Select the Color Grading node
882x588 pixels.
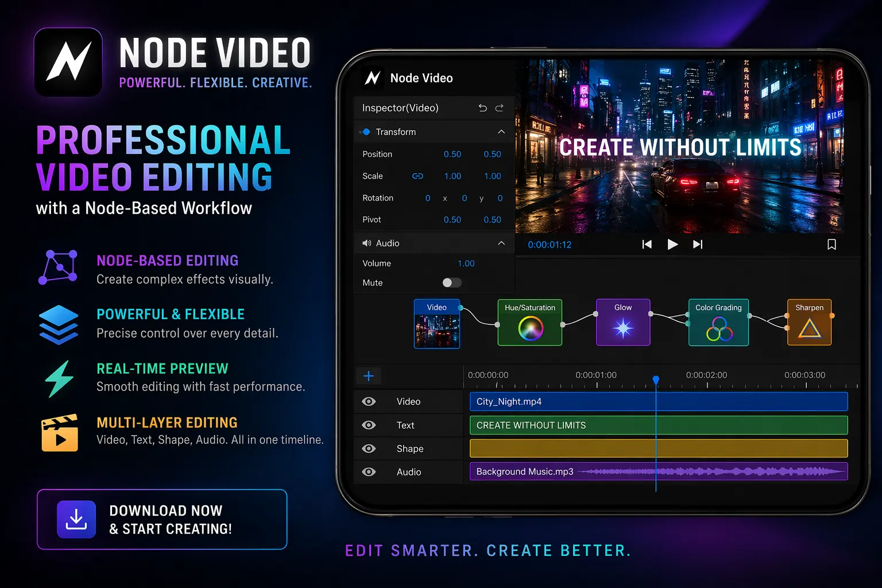tap(718, 323)
